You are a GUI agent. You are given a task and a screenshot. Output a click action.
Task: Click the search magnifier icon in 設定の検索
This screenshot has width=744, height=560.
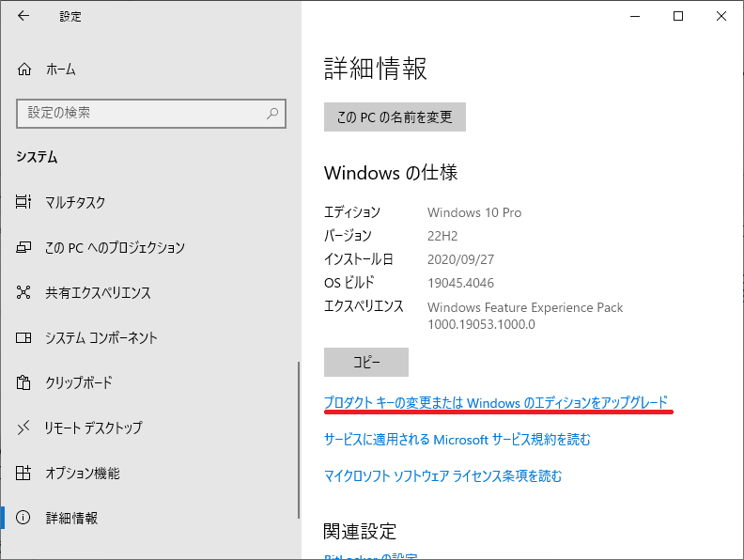point(272,114)
